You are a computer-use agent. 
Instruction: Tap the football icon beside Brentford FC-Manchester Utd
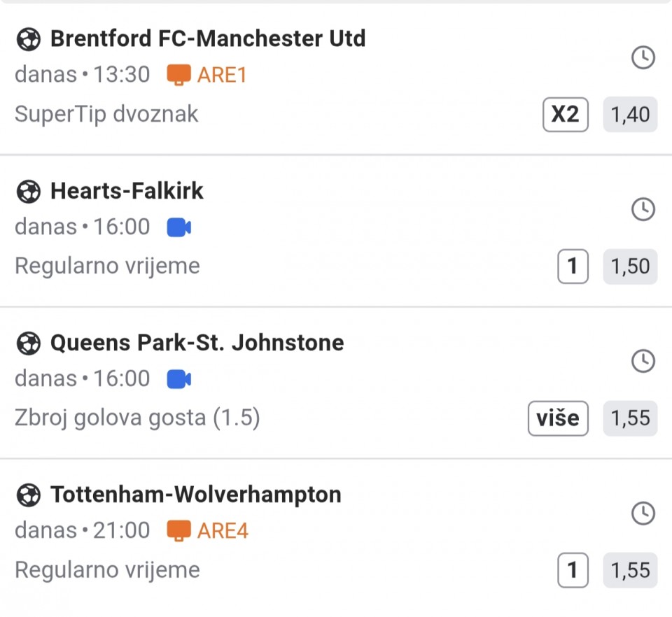[x=28, y=39]
